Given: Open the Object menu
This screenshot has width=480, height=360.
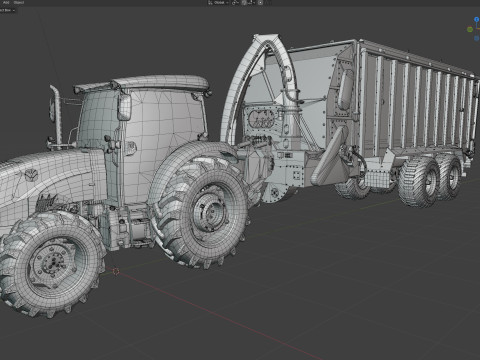Looking at the screenshot, I should click(19, 2).
